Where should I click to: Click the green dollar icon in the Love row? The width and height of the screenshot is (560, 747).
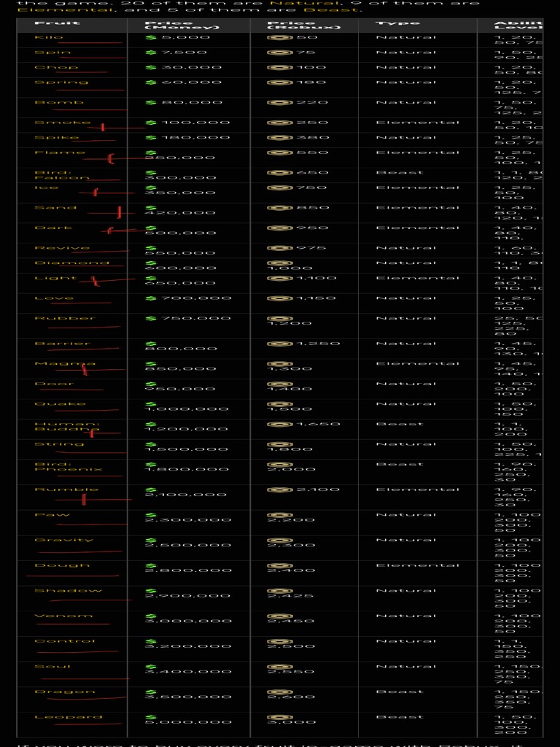click(150, 298)
